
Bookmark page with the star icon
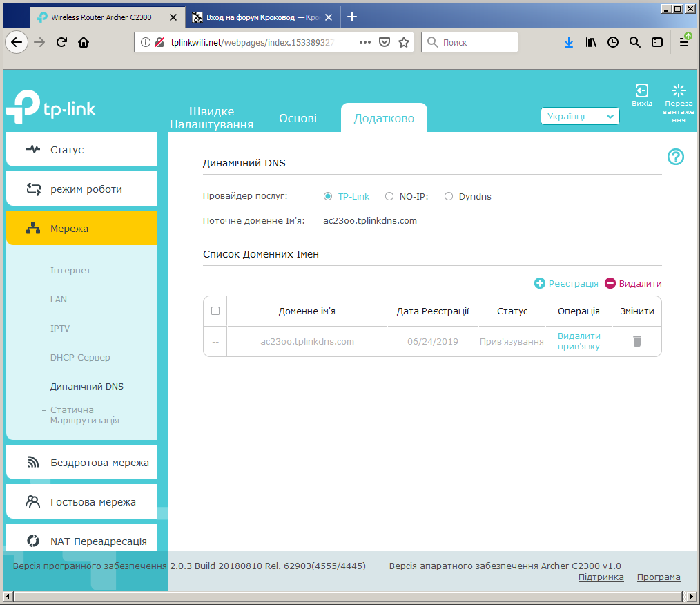pyautogui.click(x=404, y=42)
